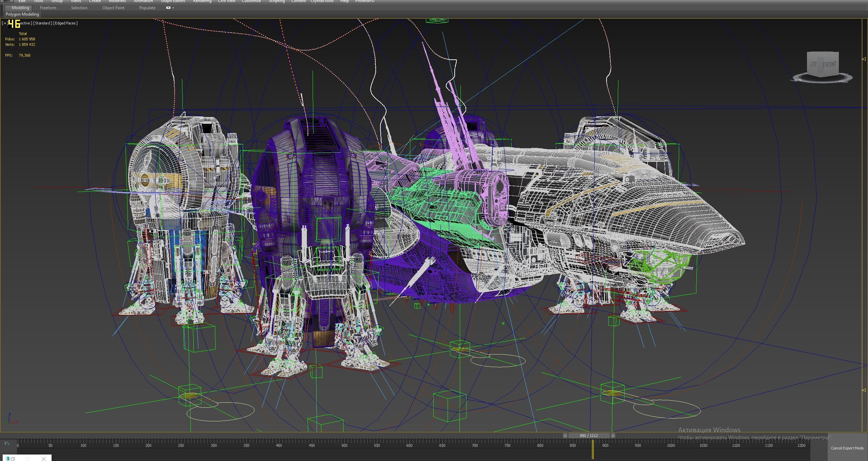Screen dimensions: 868x461
Task: Open the viewport [+] general menu
Action: (x=4, y=23)
